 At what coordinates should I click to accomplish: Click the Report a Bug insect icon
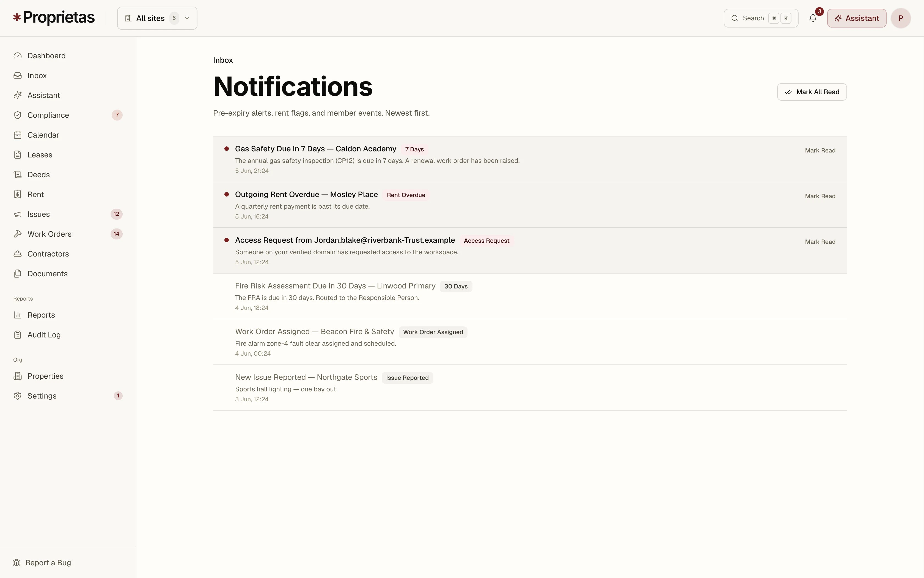coord(16,563)
